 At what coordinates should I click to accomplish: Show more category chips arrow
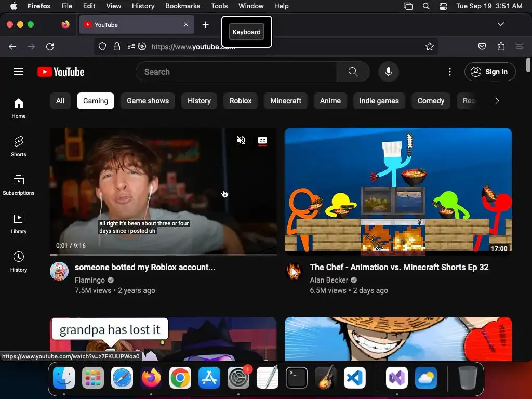(497, 101)
